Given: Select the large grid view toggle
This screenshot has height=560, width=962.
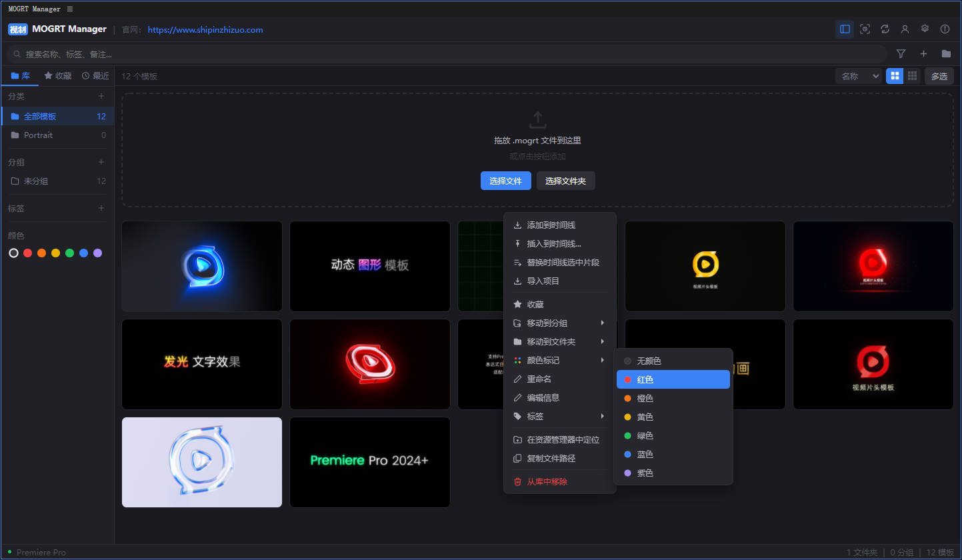Looking at the screenshot, I should pyautogui.click(x=894, y=75).
